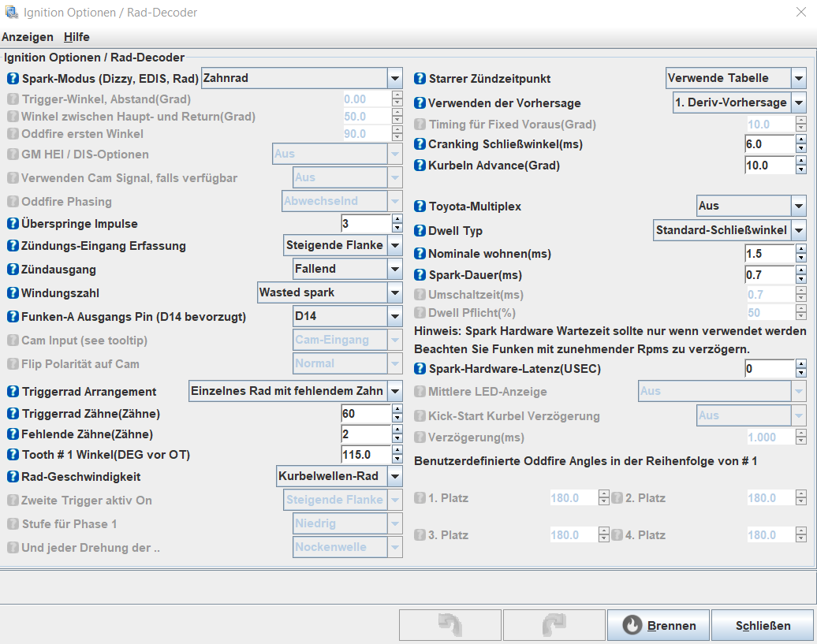Click the Schließen button
The width and height of the screenshot is (817, 644).
(x=763, y=626)
